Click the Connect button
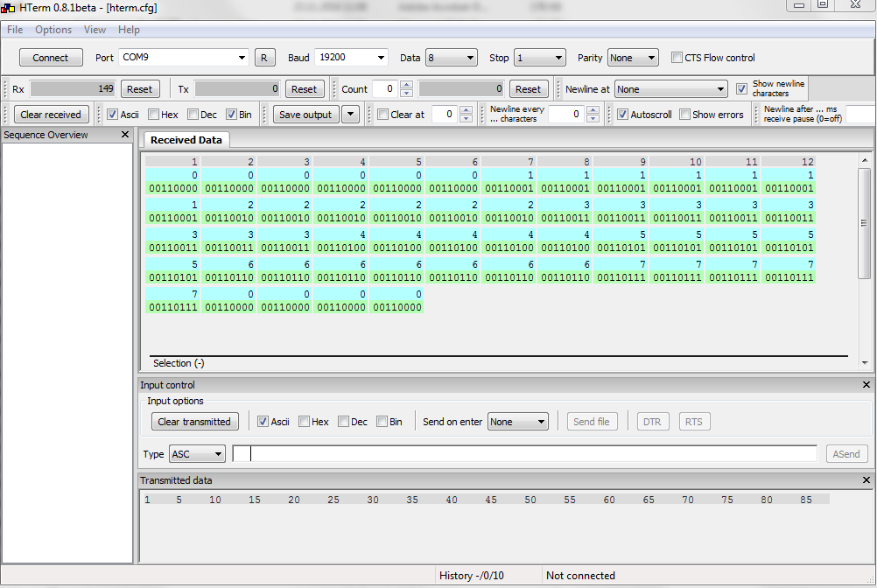The image size is (877, 588). coord(51,58)
